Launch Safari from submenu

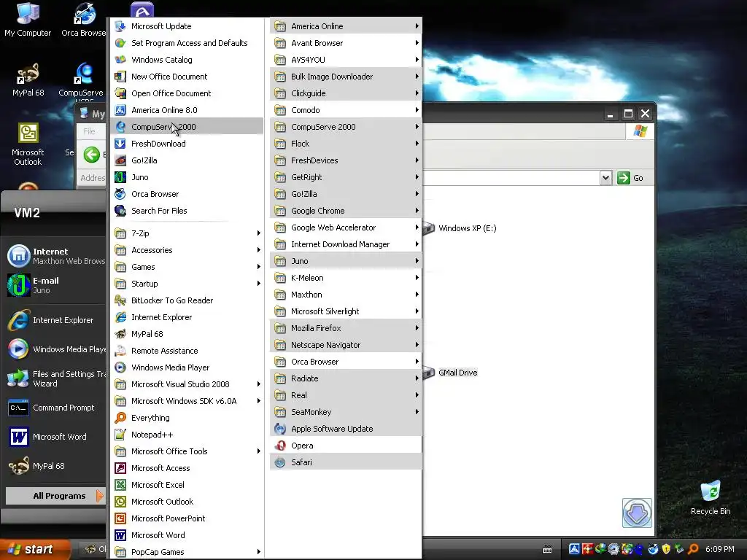pos(346,462)
